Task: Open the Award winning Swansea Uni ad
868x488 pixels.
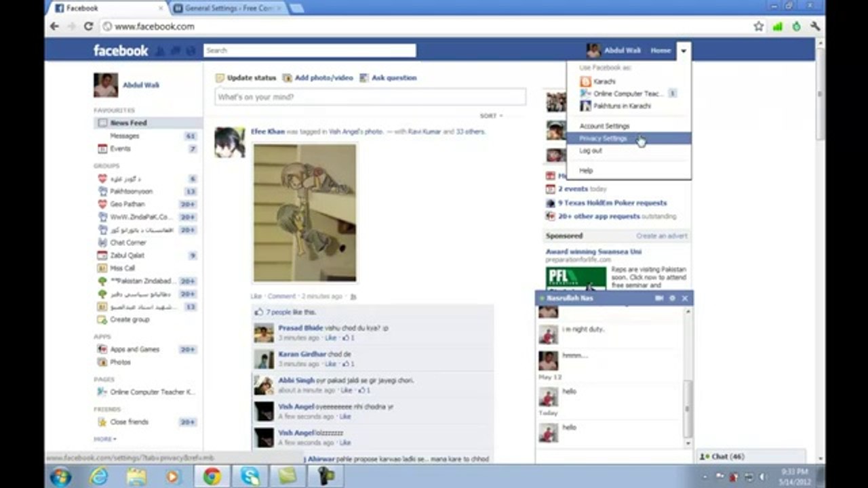Action: (593, 252)
